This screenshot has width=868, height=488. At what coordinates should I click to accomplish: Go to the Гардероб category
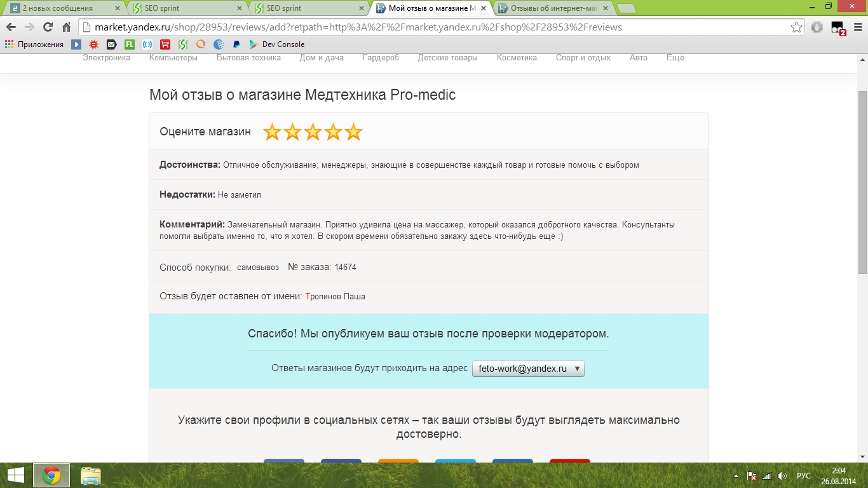coord(381,58)
